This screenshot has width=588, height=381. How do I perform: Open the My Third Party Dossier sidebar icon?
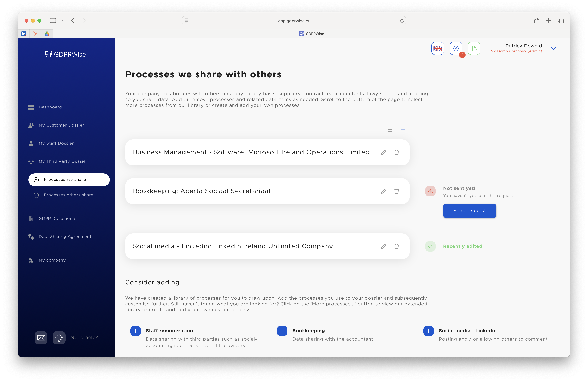31,161
